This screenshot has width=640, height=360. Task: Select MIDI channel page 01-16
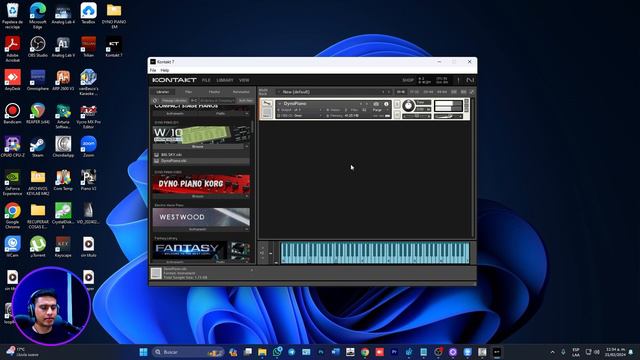pos(401,92)
